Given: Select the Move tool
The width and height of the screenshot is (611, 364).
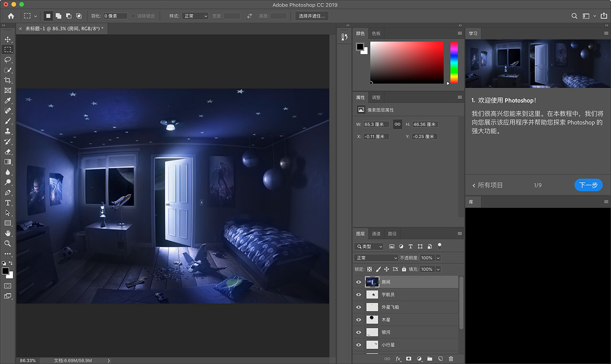Looking at the screenshot, I should (8, 39).
